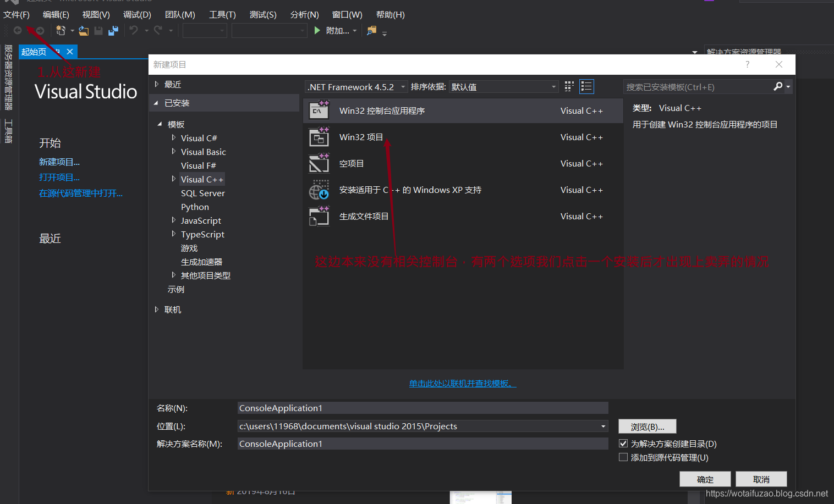Click the save all toolbar icon
Screen dimensions: 834x504
(x=113, y=31)
